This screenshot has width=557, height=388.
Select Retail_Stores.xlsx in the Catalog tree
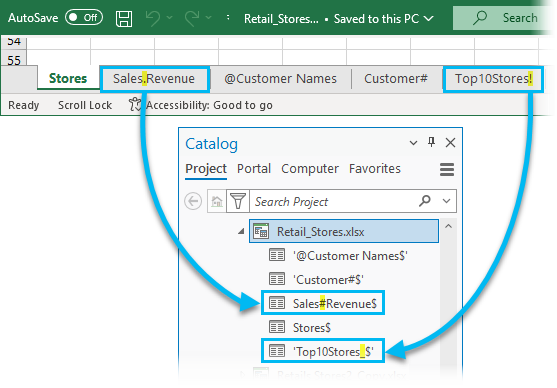[344, 231]
